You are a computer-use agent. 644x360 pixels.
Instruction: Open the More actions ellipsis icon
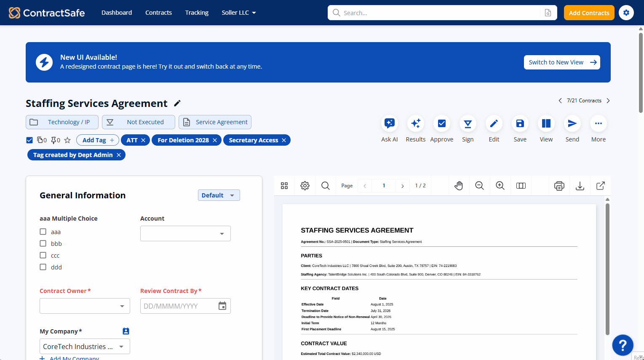(x=599, y=123)
